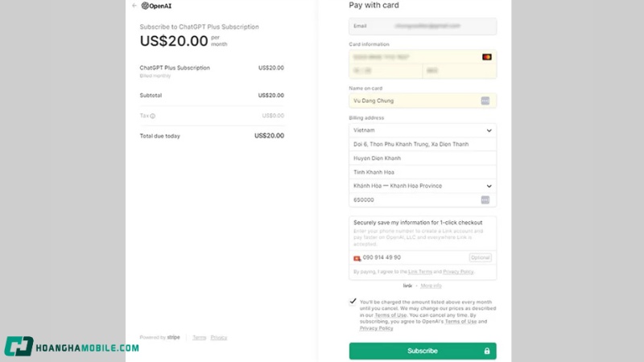Click the Link Terms hyperlink

point(421,272)
